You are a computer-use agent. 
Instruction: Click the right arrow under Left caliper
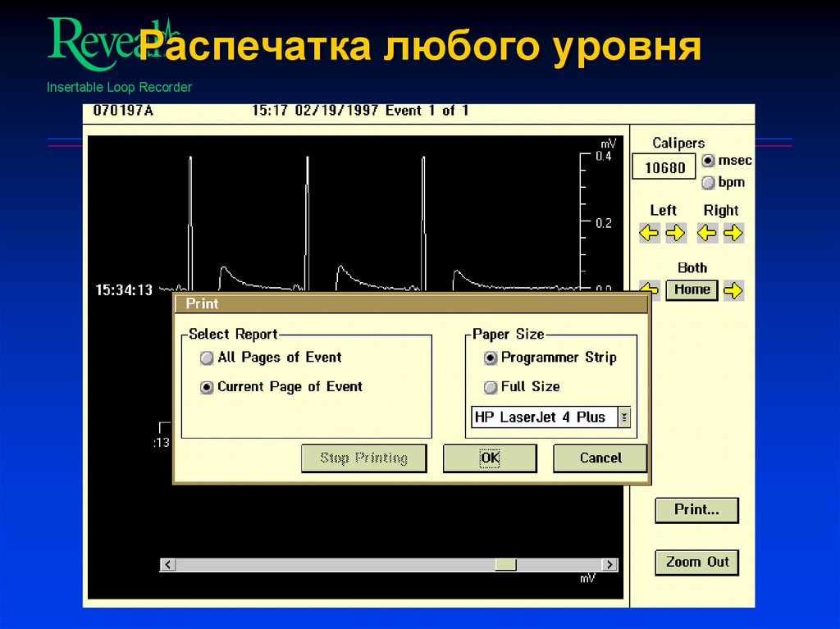(677, 233)
